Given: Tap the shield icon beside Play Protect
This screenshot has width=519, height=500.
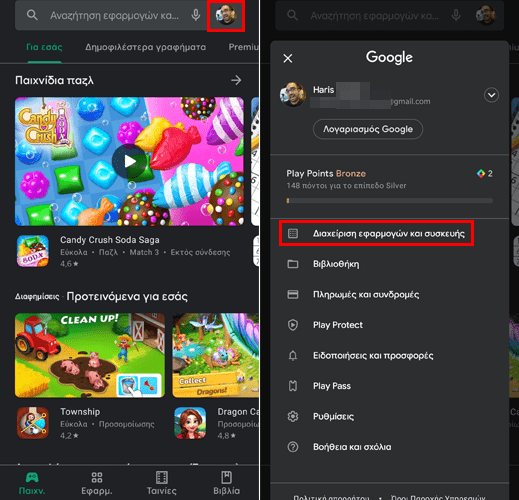Looking at the screenshot, I should (293, 325).
